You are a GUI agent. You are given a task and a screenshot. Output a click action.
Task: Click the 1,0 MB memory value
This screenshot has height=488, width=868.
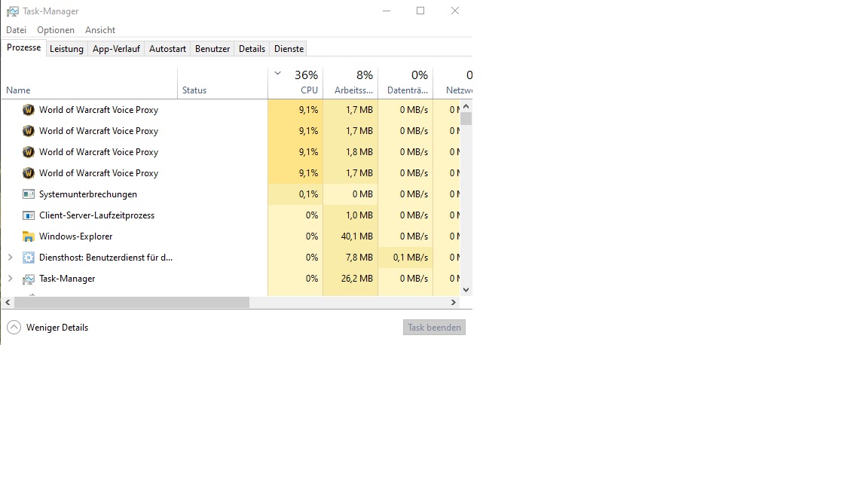(359, 215)
